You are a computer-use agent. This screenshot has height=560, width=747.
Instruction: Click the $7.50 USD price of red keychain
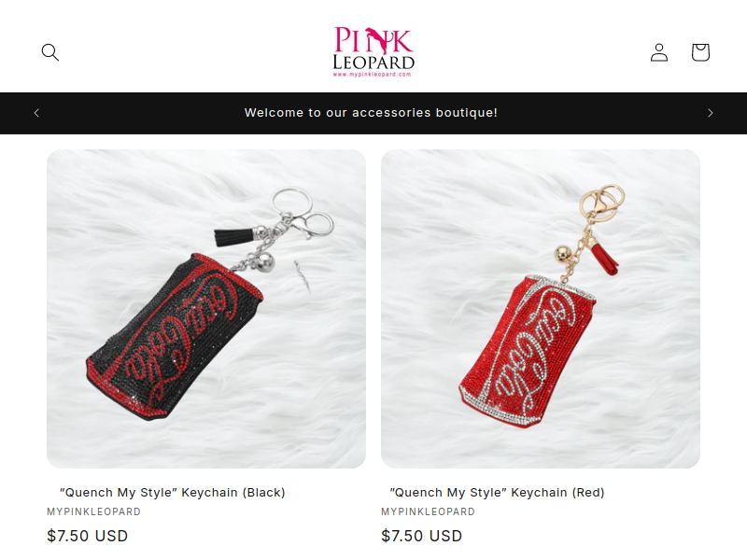tap(422, 536)
